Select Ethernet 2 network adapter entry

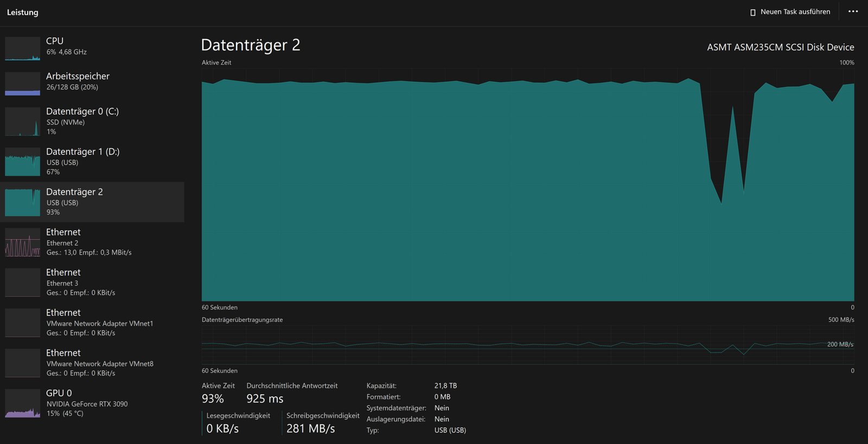(x=92, y=242)
